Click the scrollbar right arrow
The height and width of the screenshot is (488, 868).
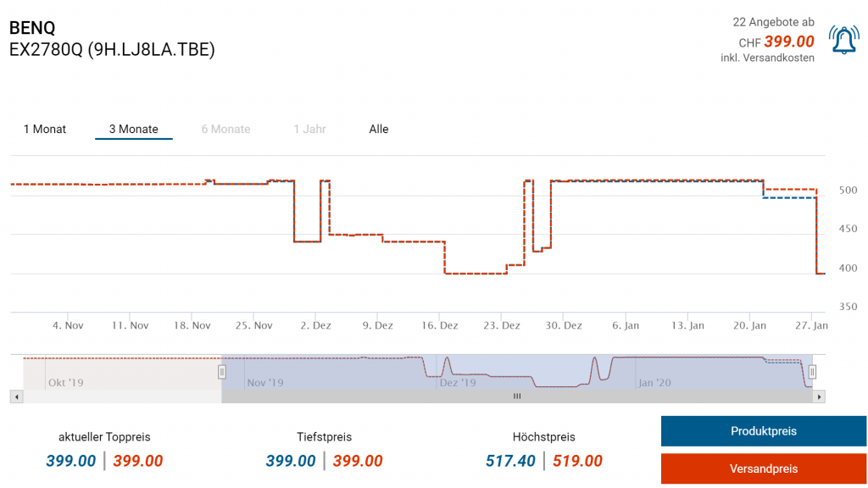pyautogui.click(x=819, y=396)
